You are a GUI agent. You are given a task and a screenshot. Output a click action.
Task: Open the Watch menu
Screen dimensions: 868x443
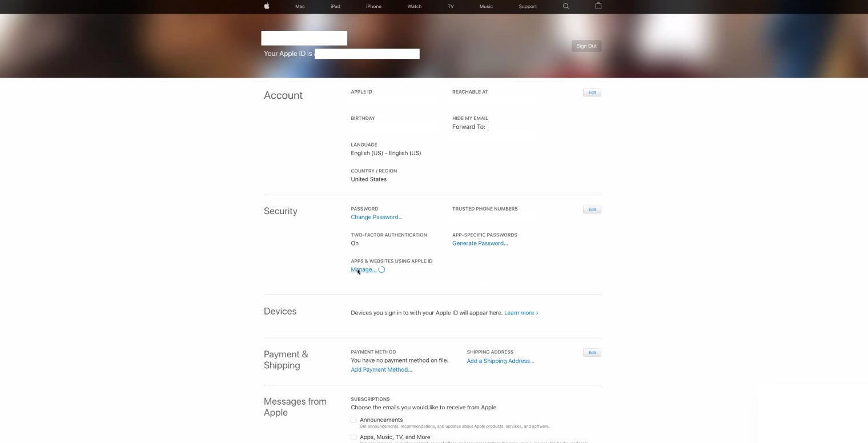click(415, 6)
